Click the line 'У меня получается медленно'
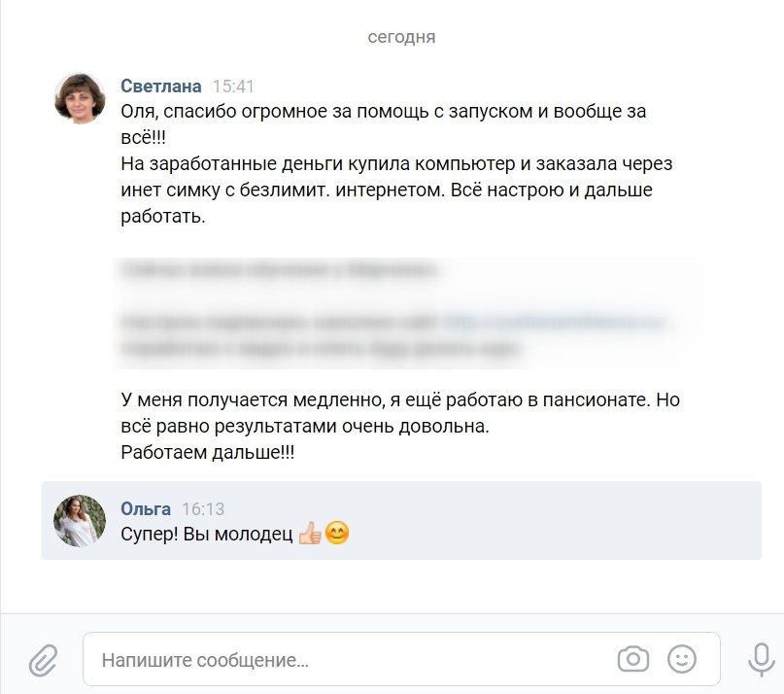The width and height of the screenshot is (784, 694). [252, 399]
